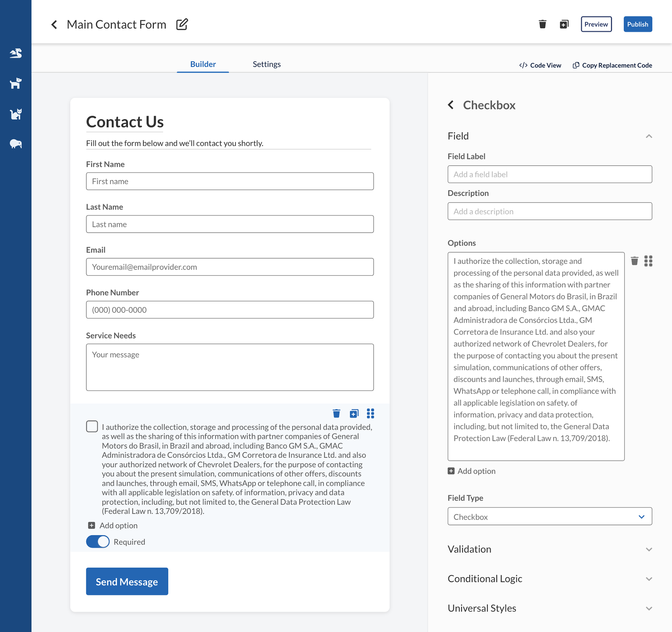Viewport: 672px width, 632px height.
Task: Click Add option text in the form canvas
Action: click(118, 525)
